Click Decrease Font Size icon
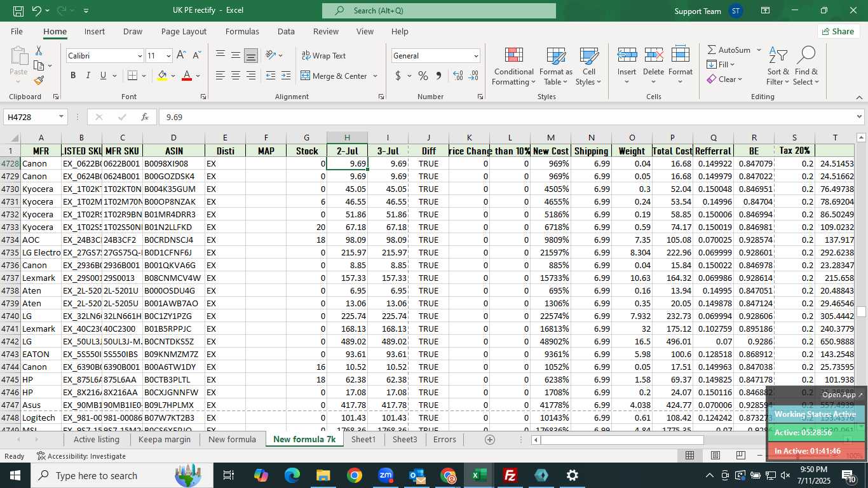This screenshot has width=868, height=488. [x=197, y=55]
